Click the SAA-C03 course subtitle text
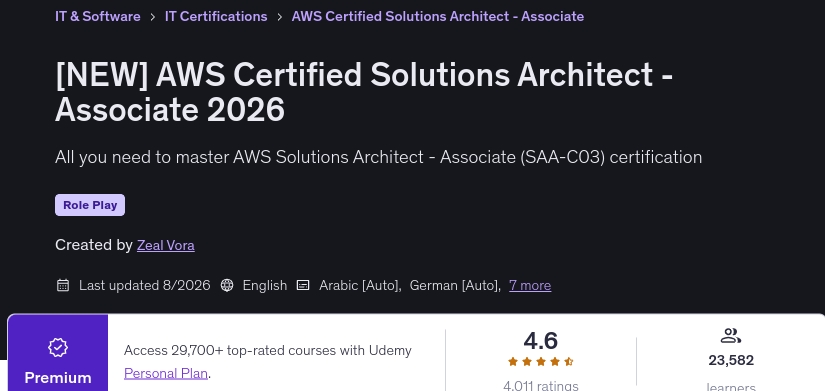 (378, 157)
